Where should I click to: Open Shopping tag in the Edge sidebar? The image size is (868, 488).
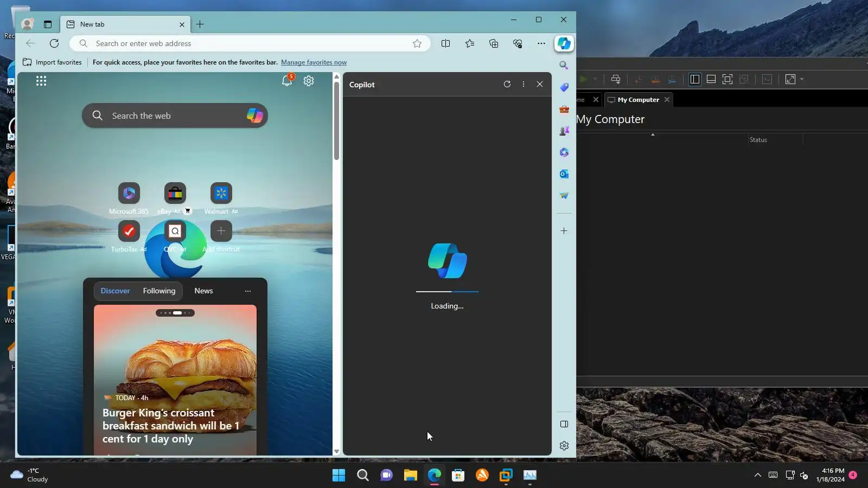pyautogui.click(x=564, y=87)
